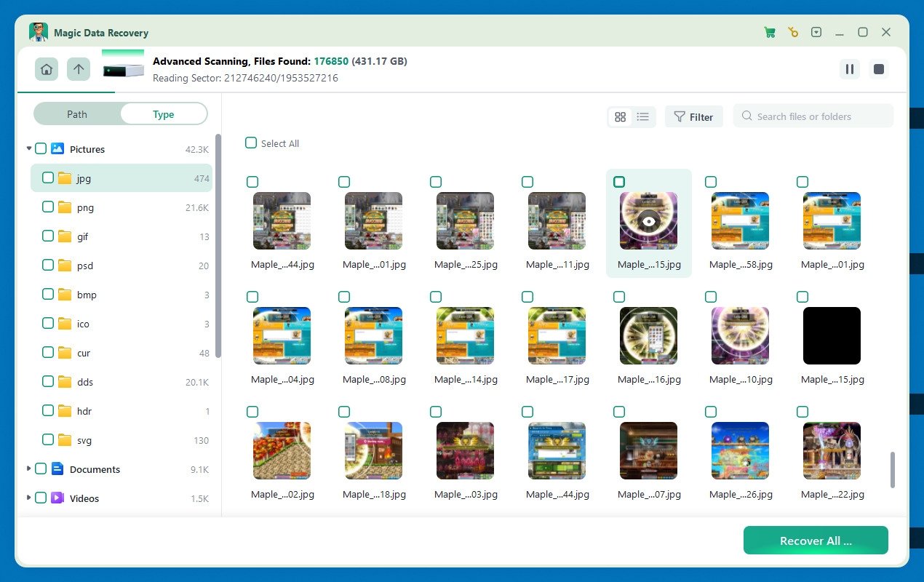
Task: Go up one level with arrow icon
Action: (x=79, y=69)
